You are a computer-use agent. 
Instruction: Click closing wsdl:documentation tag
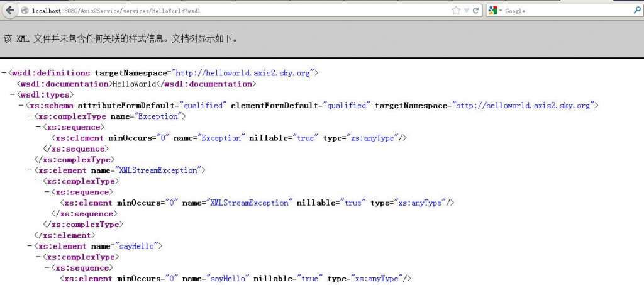206,84
